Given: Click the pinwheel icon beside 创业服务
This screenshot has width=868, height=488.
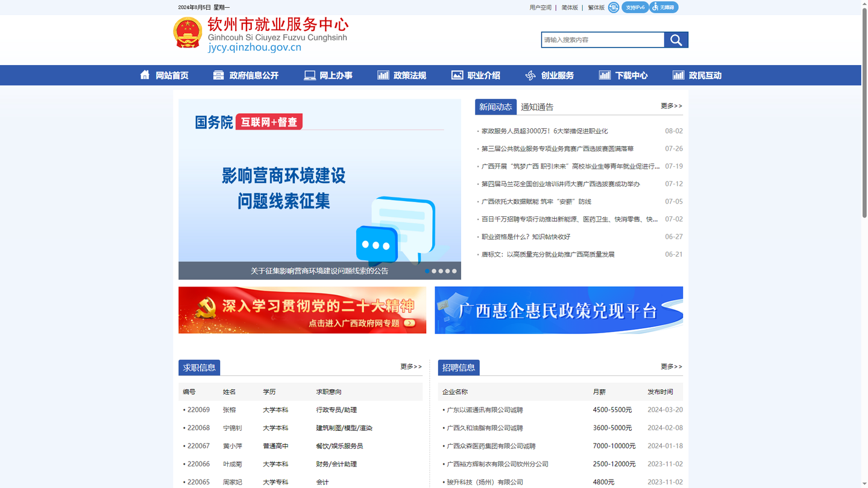Looking at the screenshot, I should click(530, 75).
